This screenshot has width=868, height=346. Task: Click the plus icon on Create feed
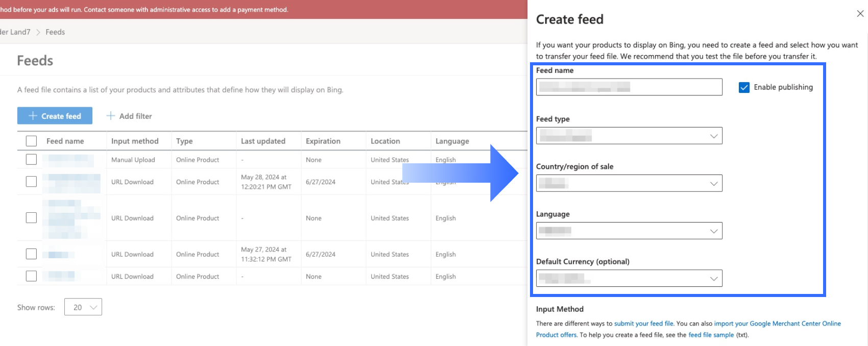[33, 116]
